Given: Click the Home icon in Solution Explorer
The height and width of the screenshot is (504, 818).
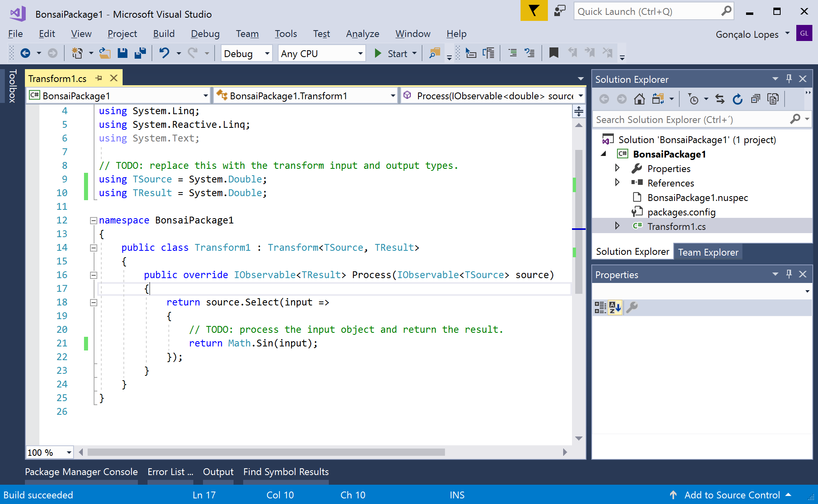Looking at the screenshot, I should click(x=639, y=99).
